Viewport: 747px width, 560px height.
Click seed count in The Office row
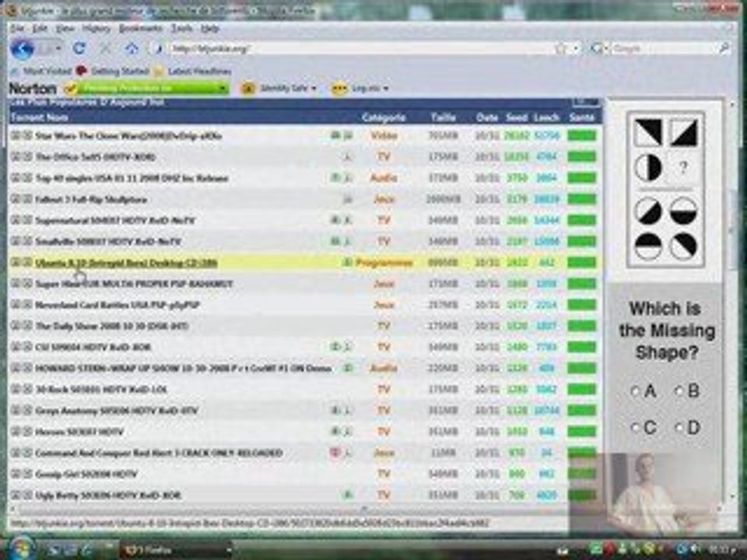click(x=517, y=156)
